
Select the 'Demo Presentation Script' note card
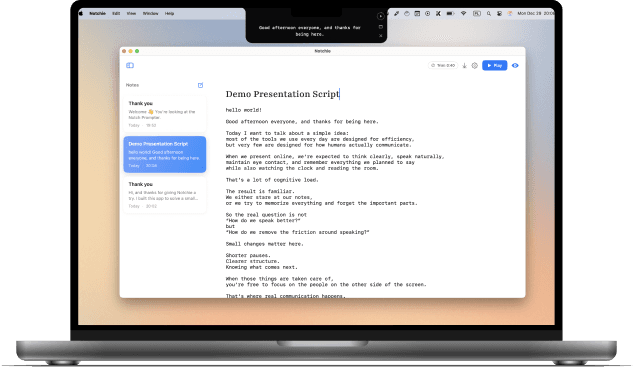pos(165,155)
